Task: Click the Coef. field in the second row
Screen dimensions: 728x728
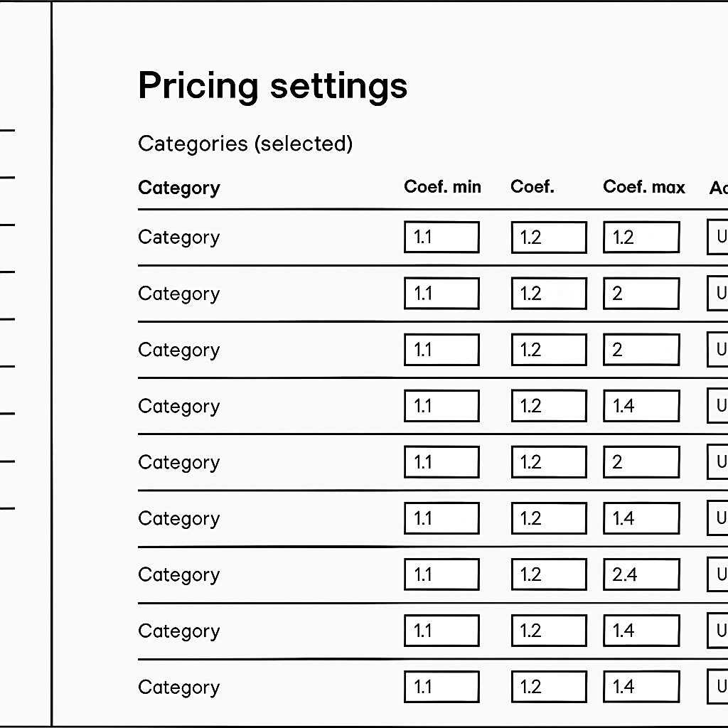Action: click(x=548, y=293)
